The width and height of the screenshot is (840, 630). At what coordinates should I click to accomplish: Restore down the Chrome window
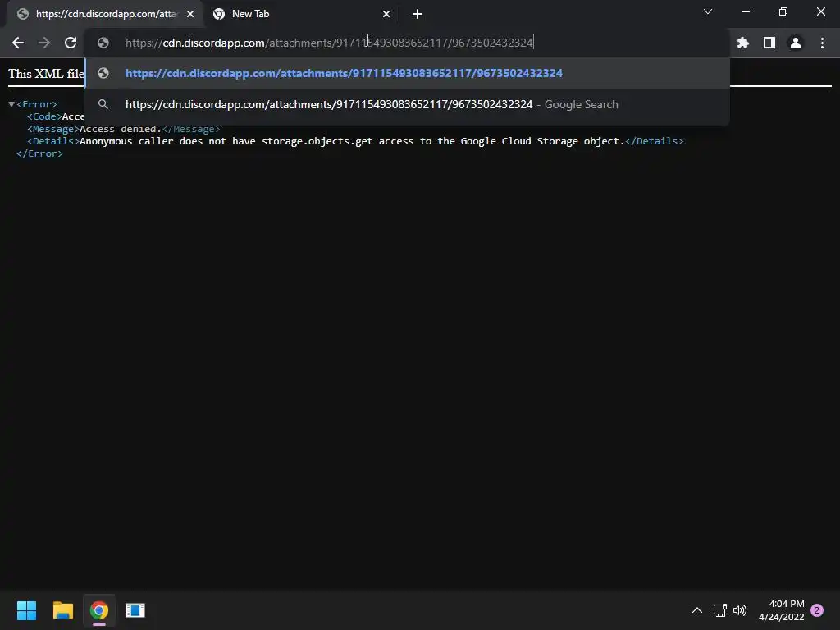[783, 11]
